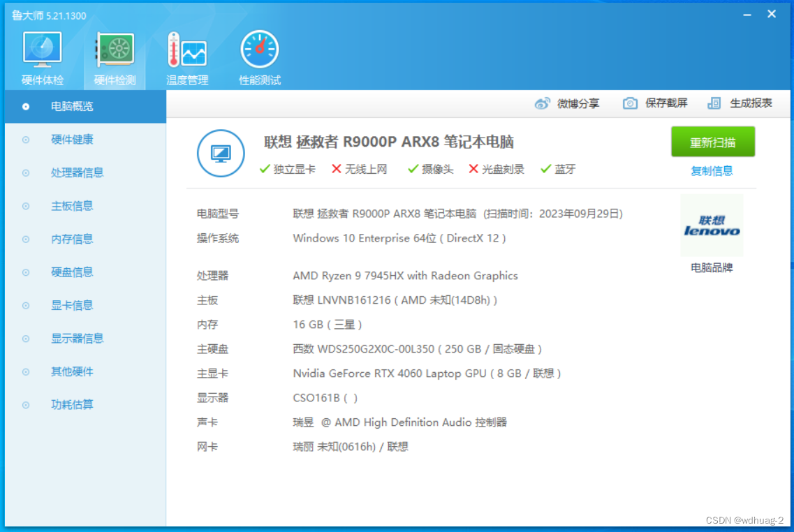Click the Lenovo brand logo thumbnail
794x532 pixels.
click(x=712, y=226)
